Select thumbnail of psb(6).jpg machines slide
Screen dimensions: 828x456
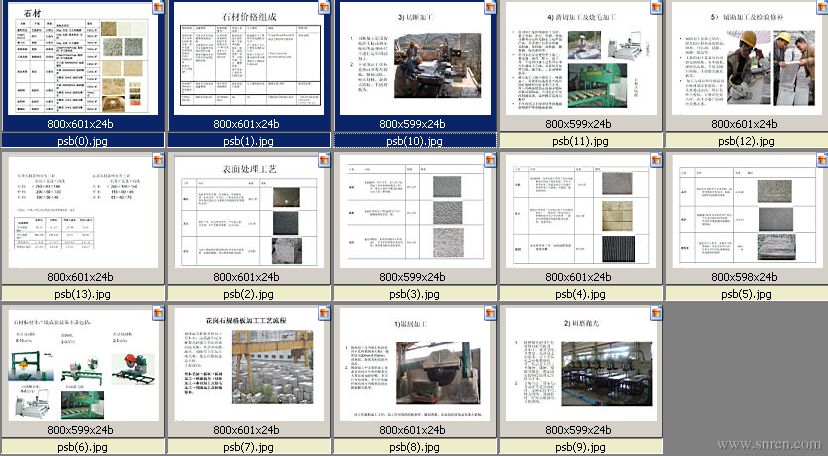pyautogui.click(x=83, y=365)
